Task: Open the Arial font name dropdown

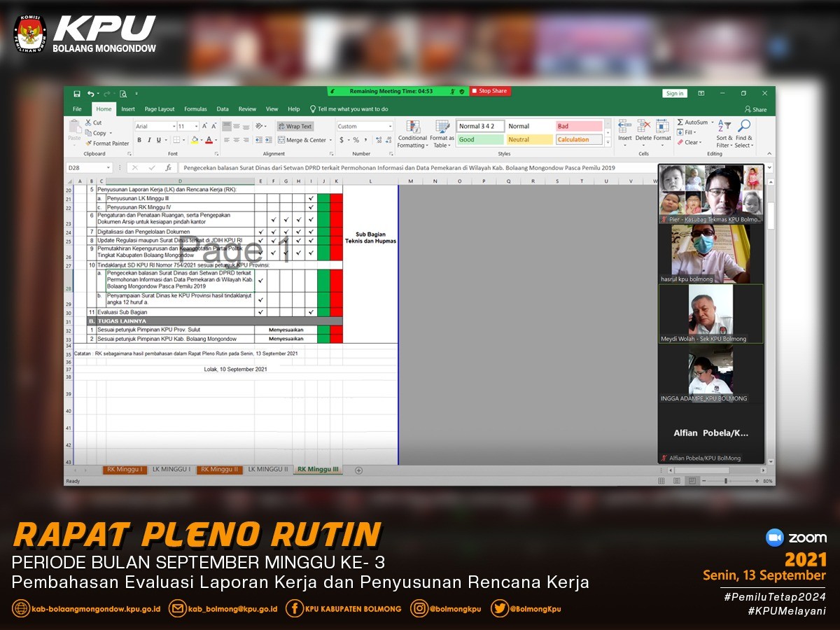Action: 173,127
